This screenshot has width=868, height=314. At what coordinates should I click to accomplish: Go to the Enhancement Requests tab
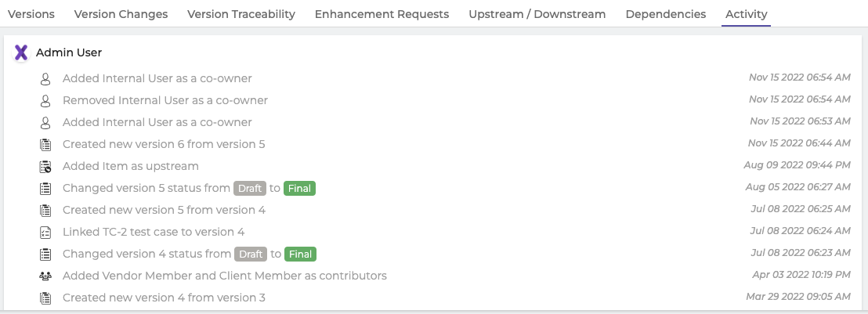(382, 14)
